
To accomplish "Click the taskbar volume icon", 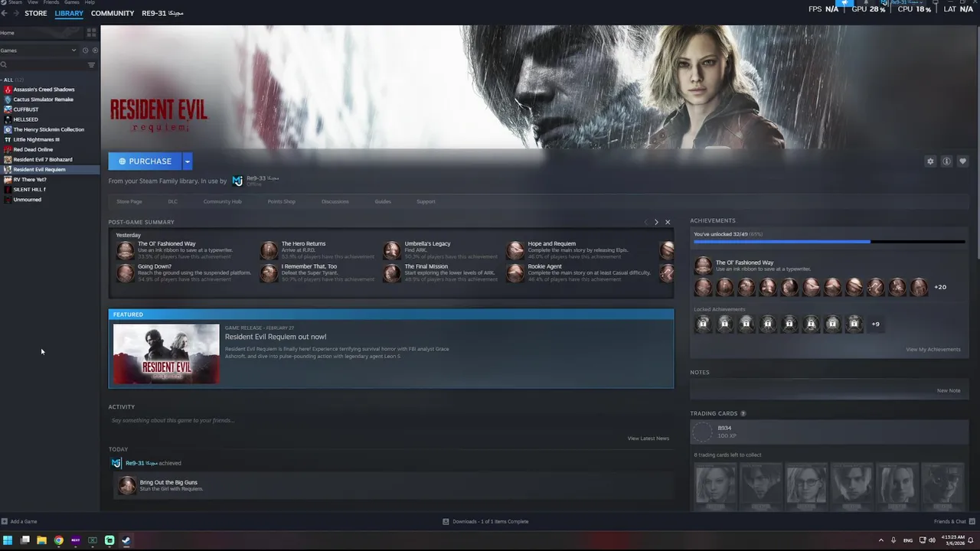I will pos(932,540).
